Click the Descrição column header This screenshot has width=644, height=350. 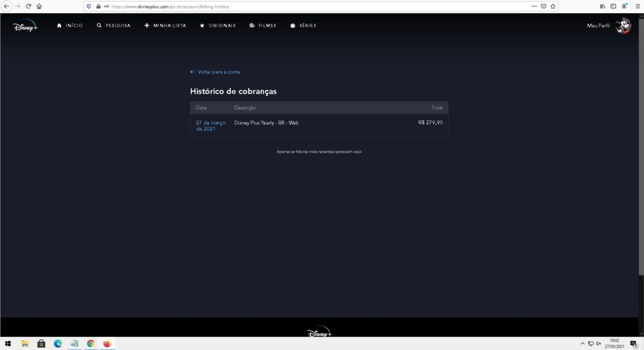click(245, 108)
